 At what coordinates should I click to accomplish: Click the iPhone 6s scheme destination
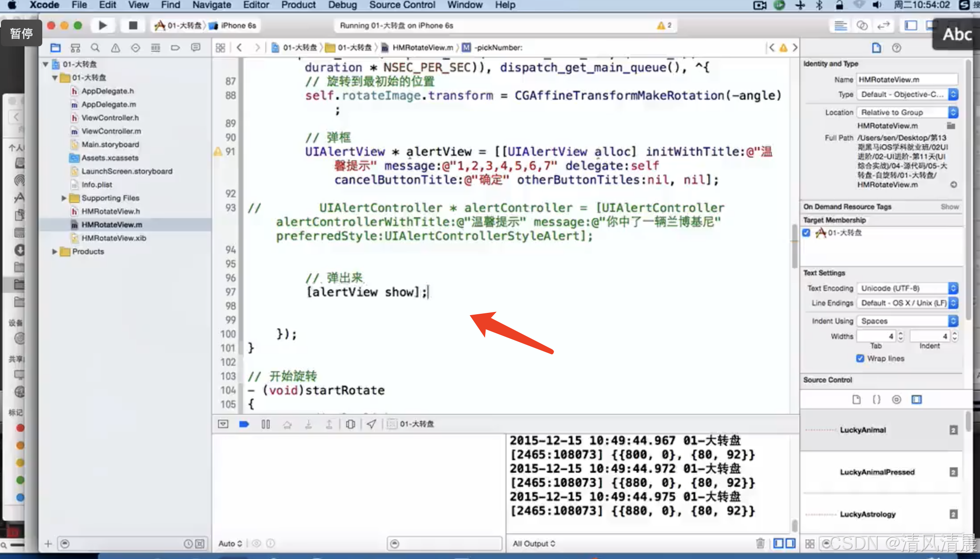(x=233, y=25)
